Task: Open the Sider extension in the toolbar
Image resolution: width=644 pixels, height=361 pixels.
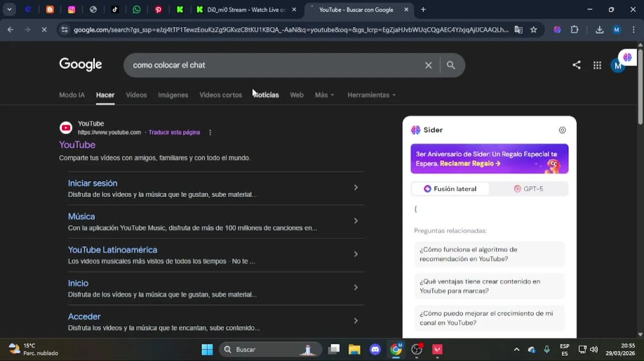Action: click(557, 30)
